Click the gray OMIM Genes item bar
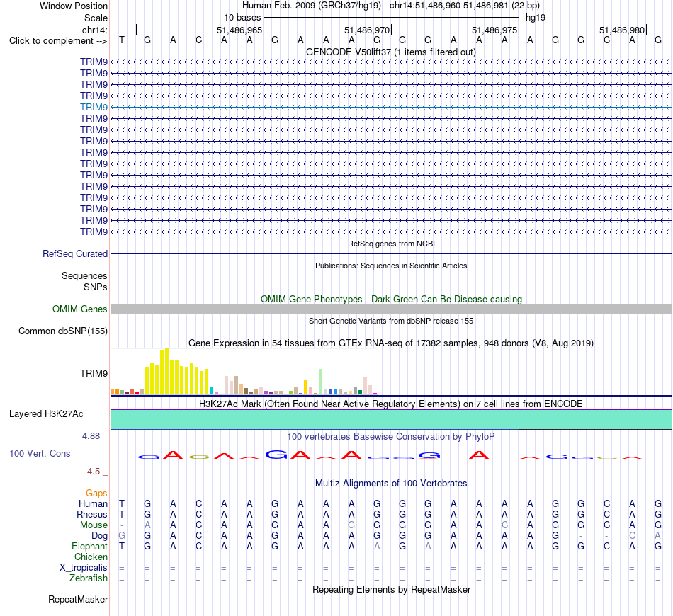This screenshot has height=616, width=673. point(391,309)
